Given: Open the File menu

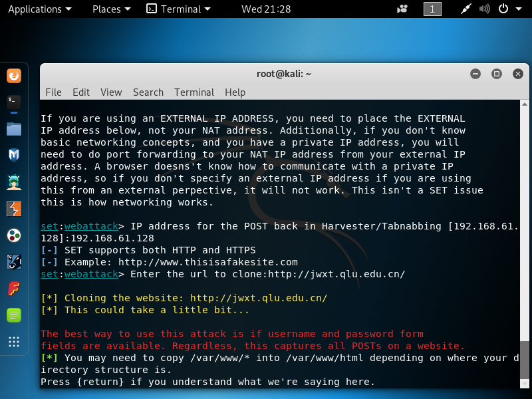Looking at the screenshot, I should 53,92.
